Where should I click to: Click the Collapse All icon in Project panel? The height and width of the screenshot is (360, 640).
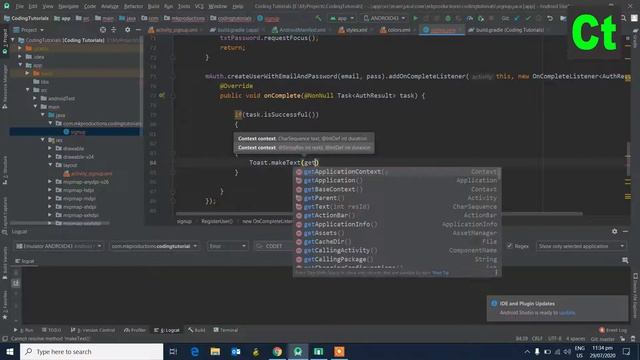click(113, 30)
